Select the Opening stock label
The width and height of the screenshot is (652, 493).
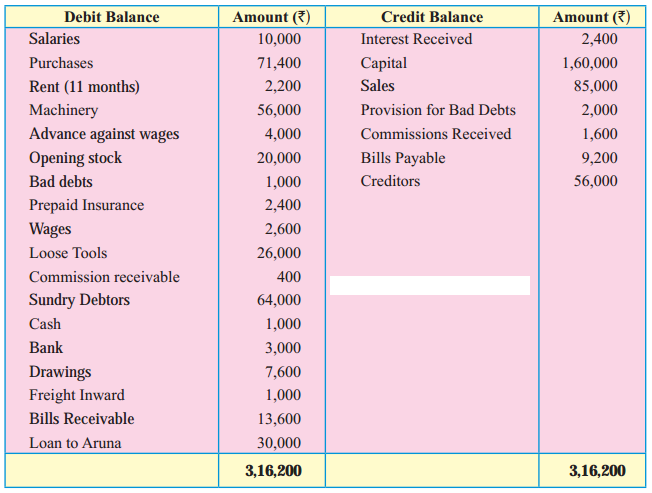click(75, 158)
